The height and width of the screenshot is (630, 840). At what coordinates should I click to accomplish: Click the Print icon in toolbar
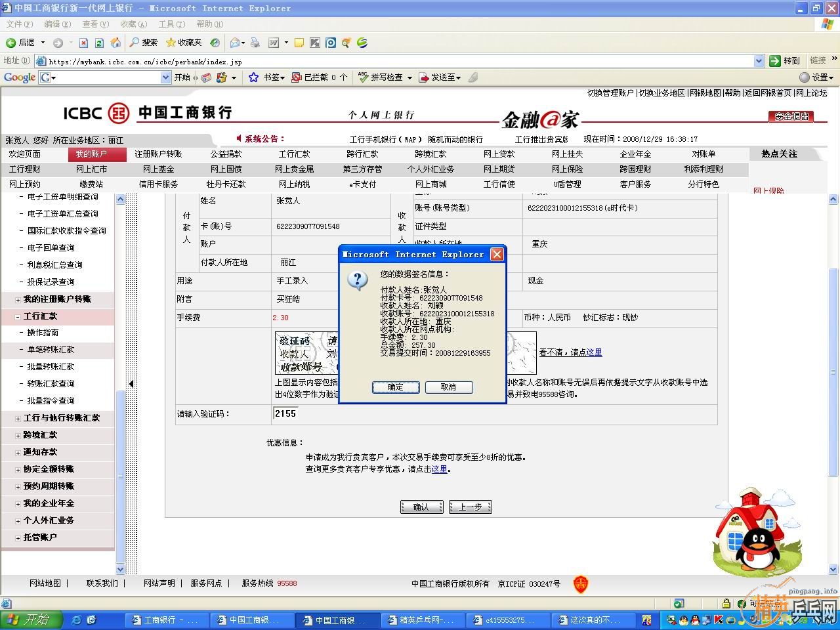pyautogui.click(x=255, y=43)
